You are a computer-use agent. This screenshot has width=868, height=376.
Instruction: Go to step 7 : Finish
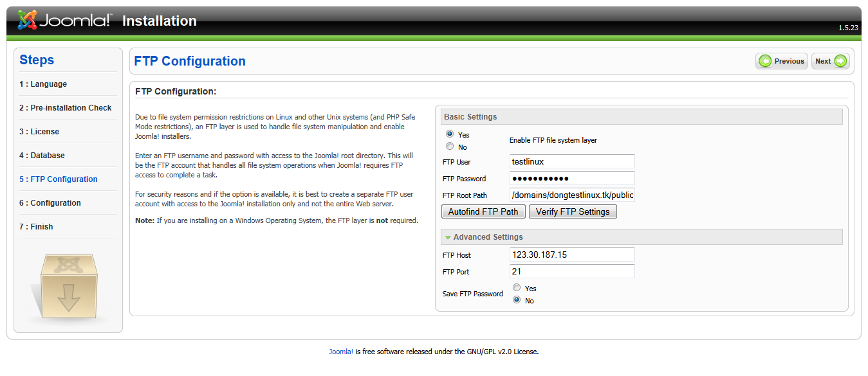point(36,227)
